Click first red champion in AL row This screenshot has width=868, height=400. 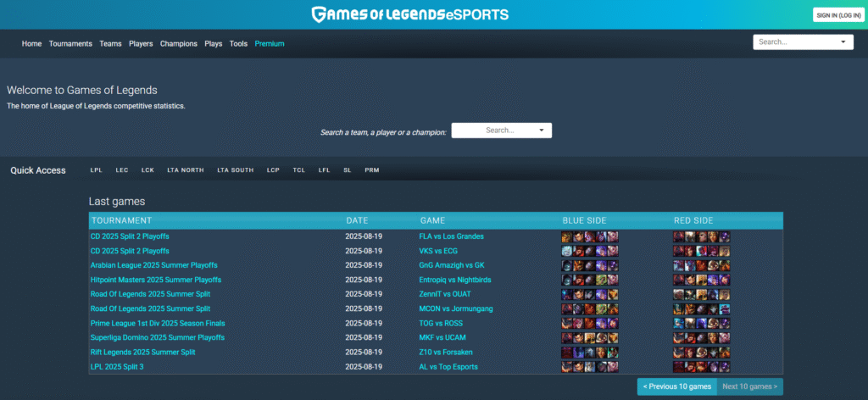(679, 367)
